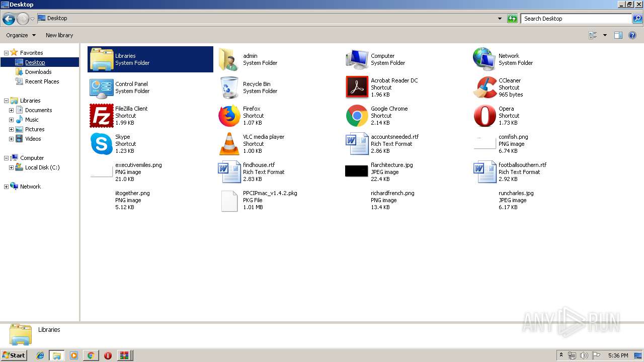Screen dimensions: 644x362
Task: Select the findhouse.rtf document icon
Action: pyautogui.click(x=229, y=172)
